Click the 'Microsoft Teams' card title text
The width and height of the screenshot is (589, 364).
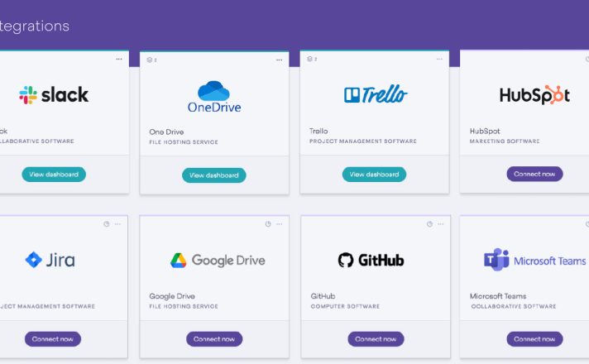click(x=498, y=296)
